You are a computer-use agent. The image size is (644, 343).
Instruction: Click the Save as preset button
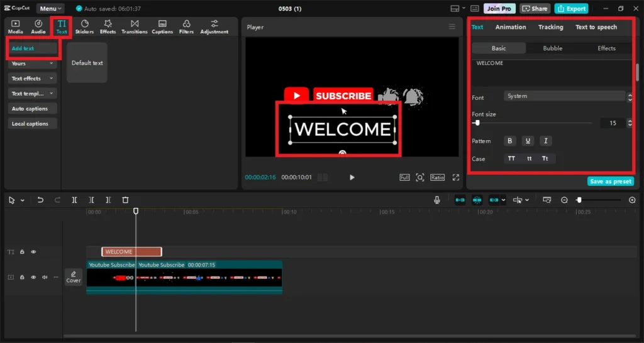tap(610, 182)
